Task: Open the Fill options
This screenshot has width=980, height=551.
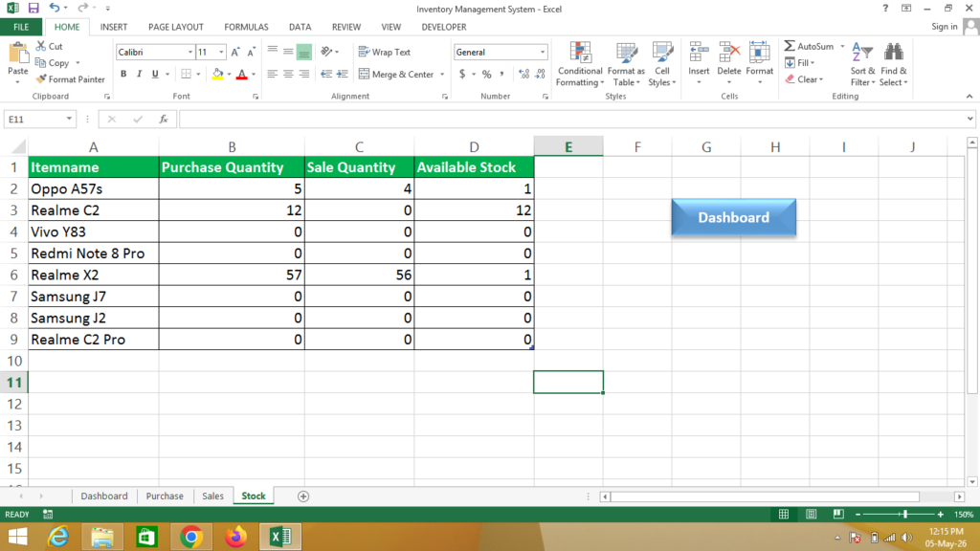Action: (x=799, y=62)
